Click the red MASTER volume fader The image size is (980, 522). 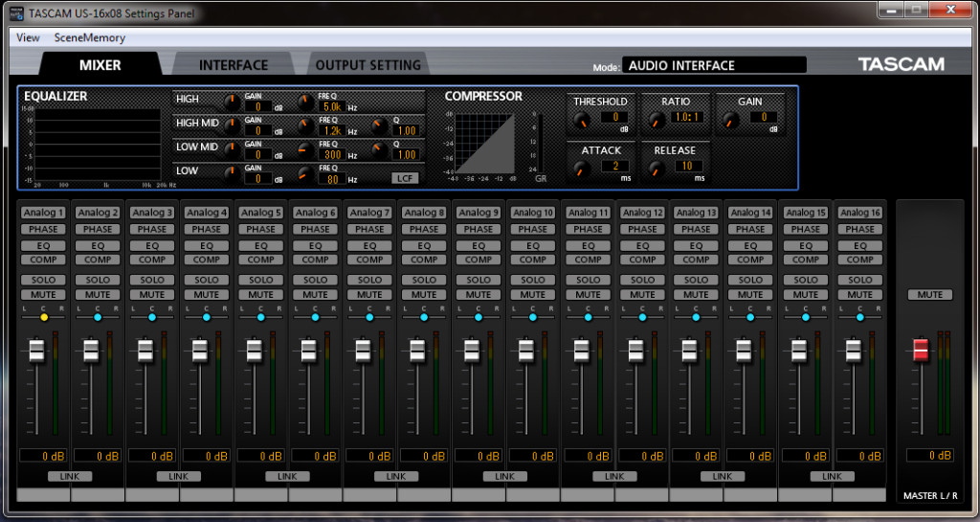[x=921, y=351]
